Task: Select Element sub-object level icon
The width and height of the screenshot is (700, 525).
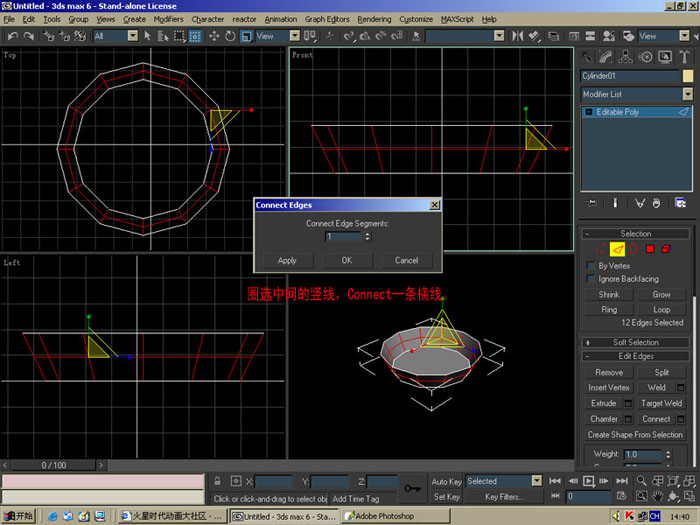Action: 666,249
